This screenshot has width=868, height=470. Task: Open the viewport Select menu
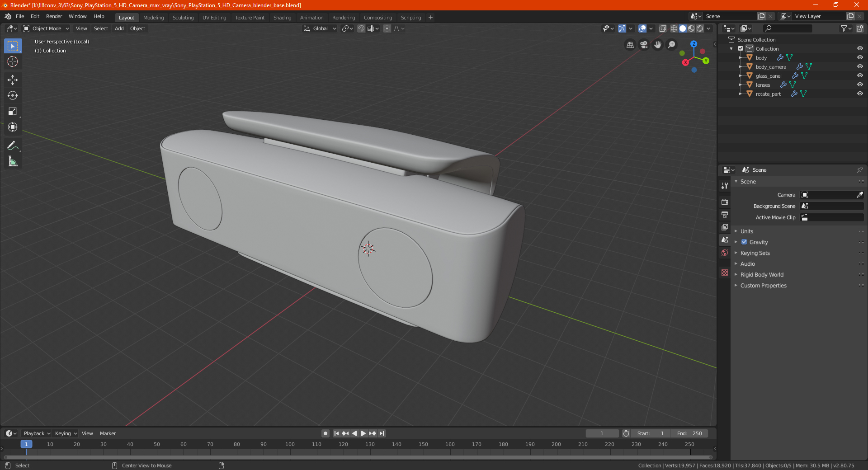101,28
